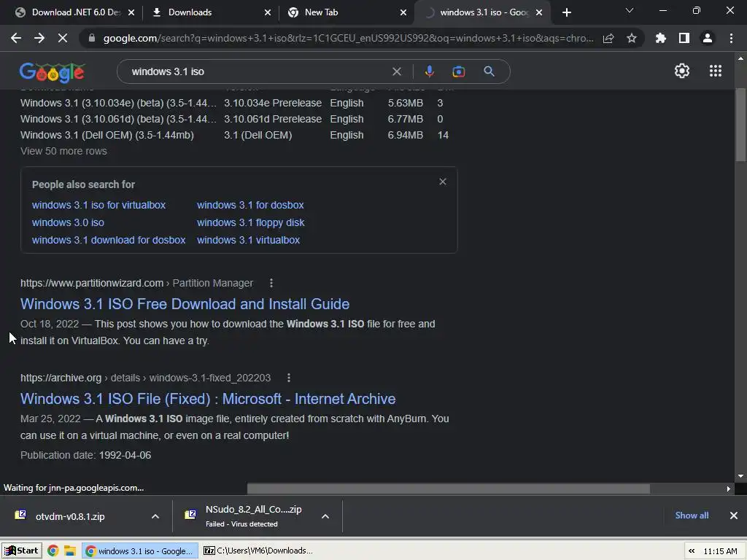Click the vertical page scrollbar
Image resolution: width=747 pixels, height=560 pixels.
740,125
